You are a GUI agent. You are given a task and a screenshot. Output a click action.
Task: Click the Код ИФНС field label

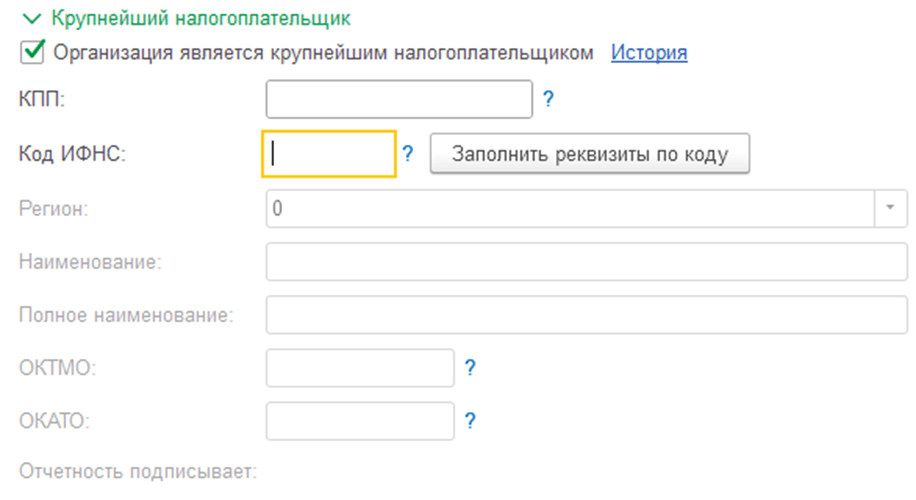point(71,155)
